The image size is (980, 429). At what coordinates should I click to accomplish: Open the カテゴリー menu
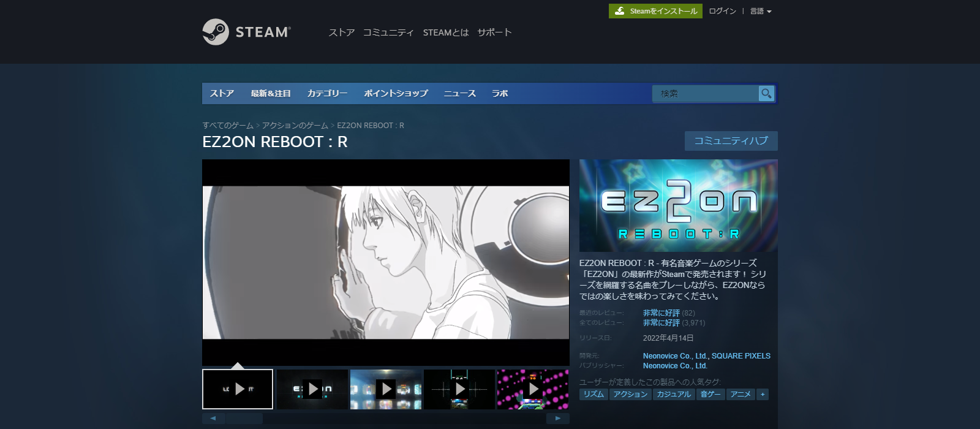click(327, 93)
